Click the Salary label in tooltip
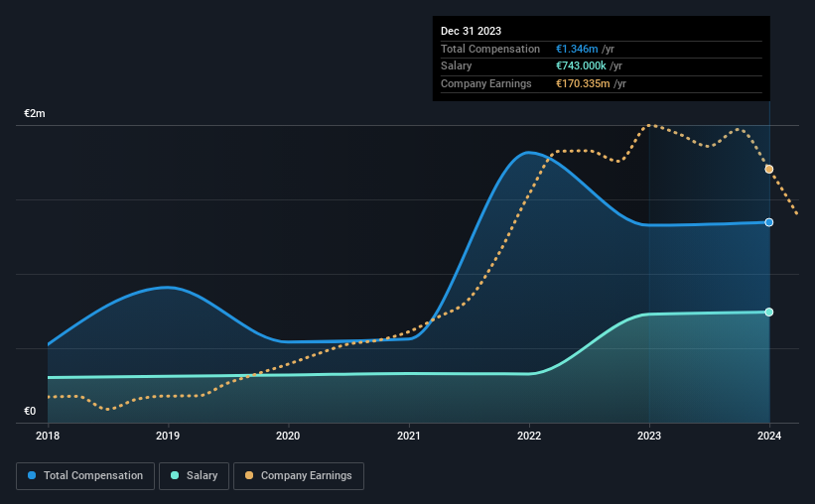Viewport: 815px width, 504px height. (x=457, y=66)
